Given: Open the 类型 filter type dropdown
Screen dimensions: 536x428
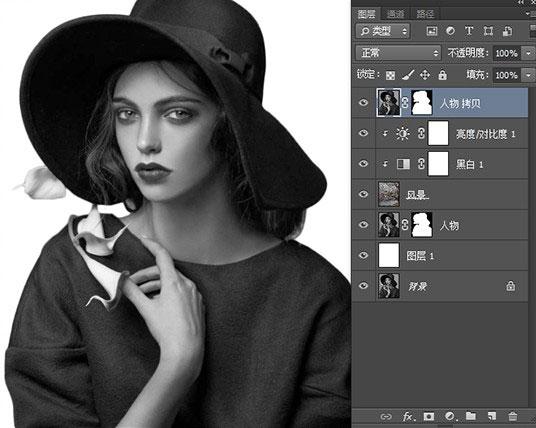Looking at the screenshot, I should [383, 31].
